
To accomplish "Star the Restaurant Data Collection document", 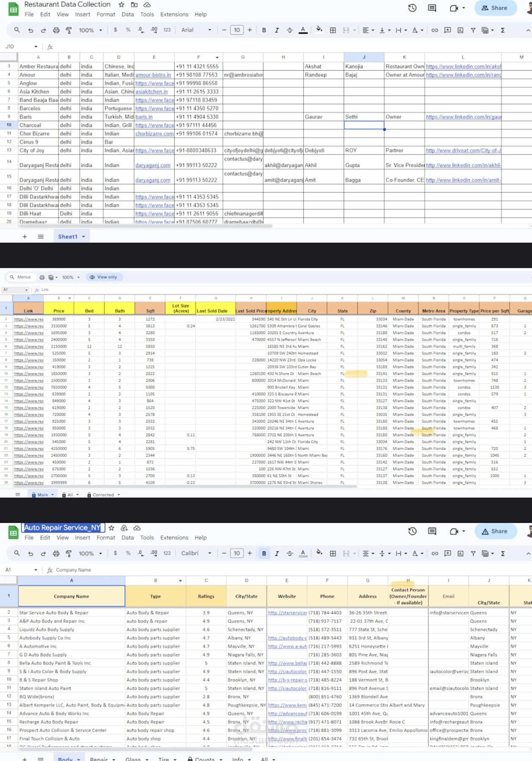I will (121, 5).
